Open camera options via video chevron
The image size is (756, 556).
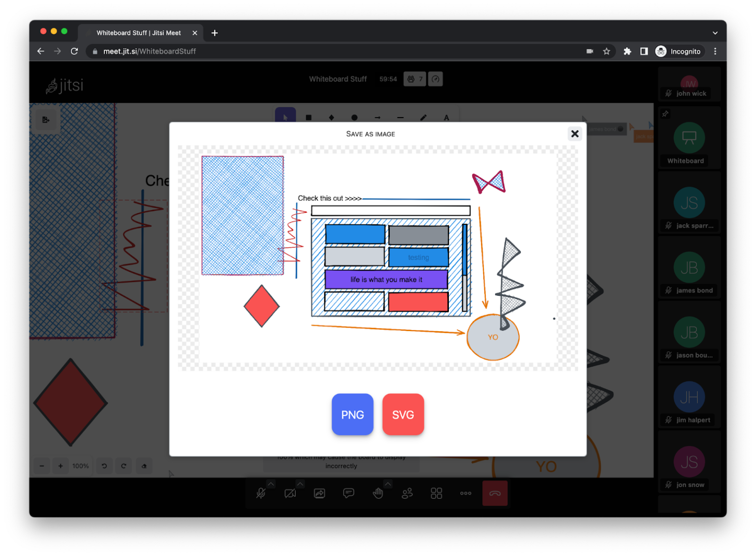[300, 484]
